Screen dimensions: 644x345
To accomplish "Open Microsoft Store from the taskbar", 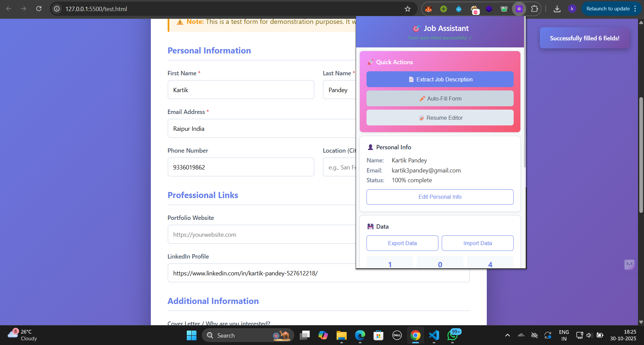I will pos(379,335).
